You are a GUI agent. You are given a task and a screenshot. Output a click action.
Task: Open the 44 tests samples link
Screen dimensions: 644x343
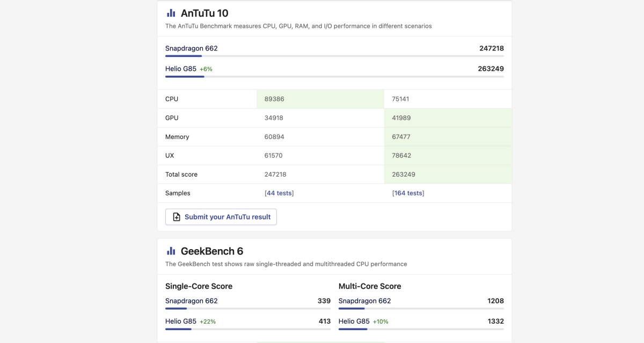[x=279, y=193]
